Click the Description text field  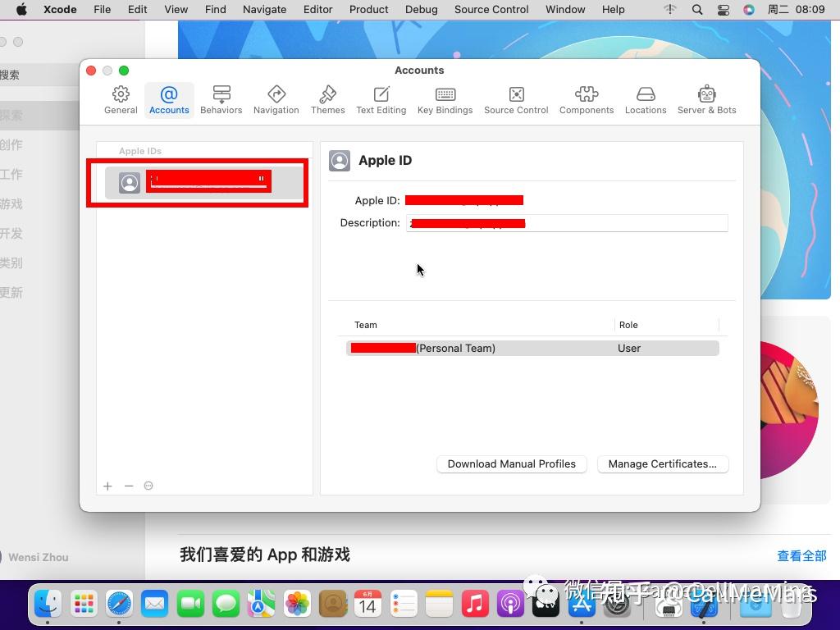tap(567, 223)
